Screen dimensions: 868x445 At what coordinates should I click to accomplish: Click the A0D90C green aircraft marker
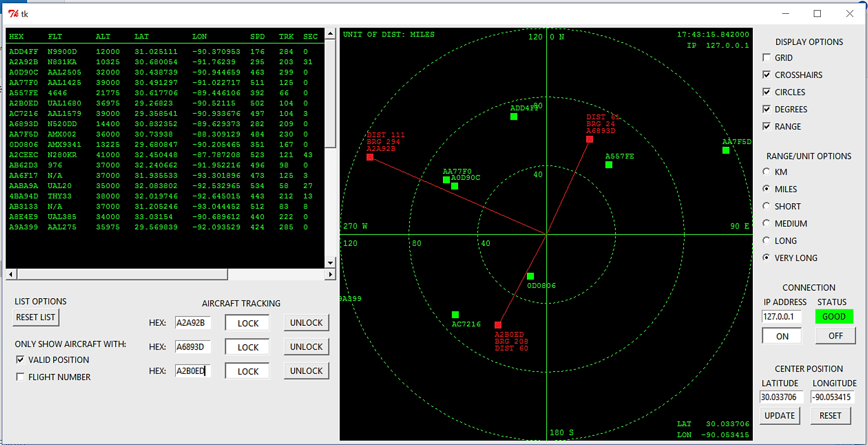click(x=454, y=186)
